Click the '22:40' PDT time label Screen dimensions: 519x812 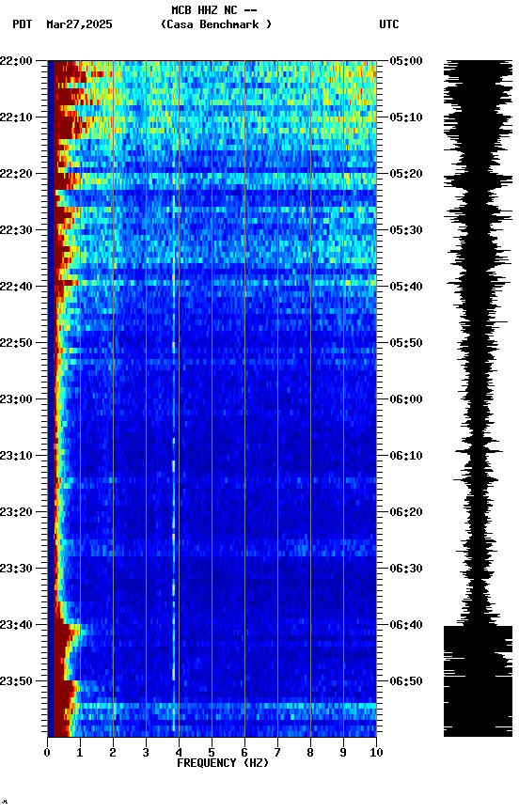(16, 287)
